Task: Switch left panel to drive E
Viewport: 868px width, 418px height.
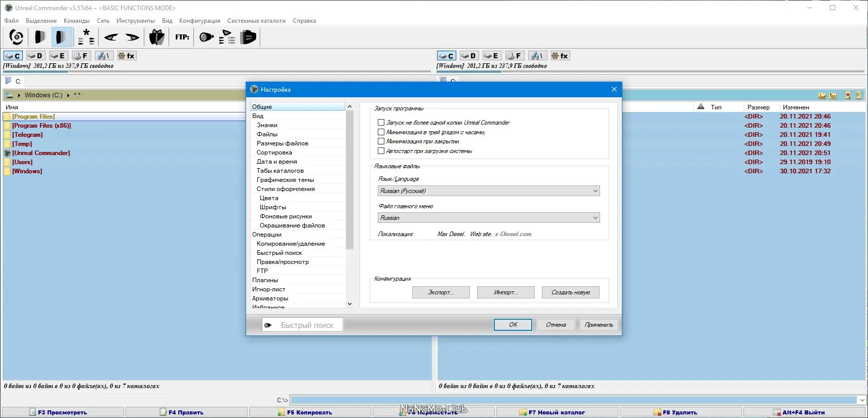Action: point(58,56)
